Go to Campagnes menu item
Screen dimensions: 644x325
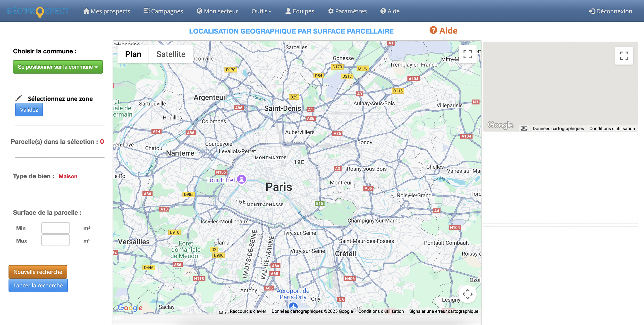point(163,11)
